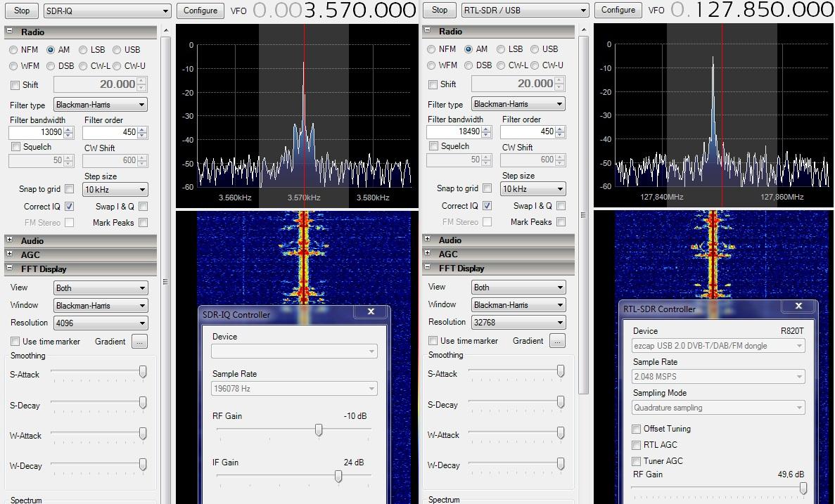Viewport: 835px width, 504px height.
Task: Open right Gradient editor ellipsis button
Action: pos(557,341)
